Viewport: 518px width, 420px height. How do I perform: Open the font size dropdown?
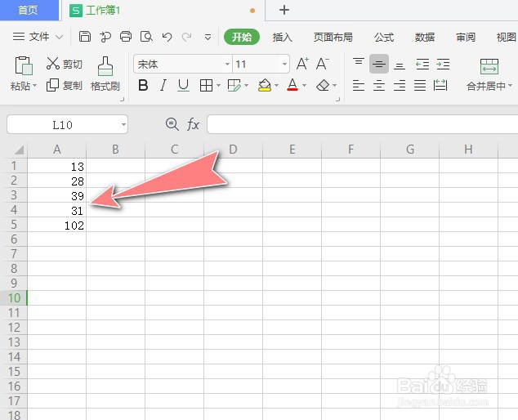[284, 64]
